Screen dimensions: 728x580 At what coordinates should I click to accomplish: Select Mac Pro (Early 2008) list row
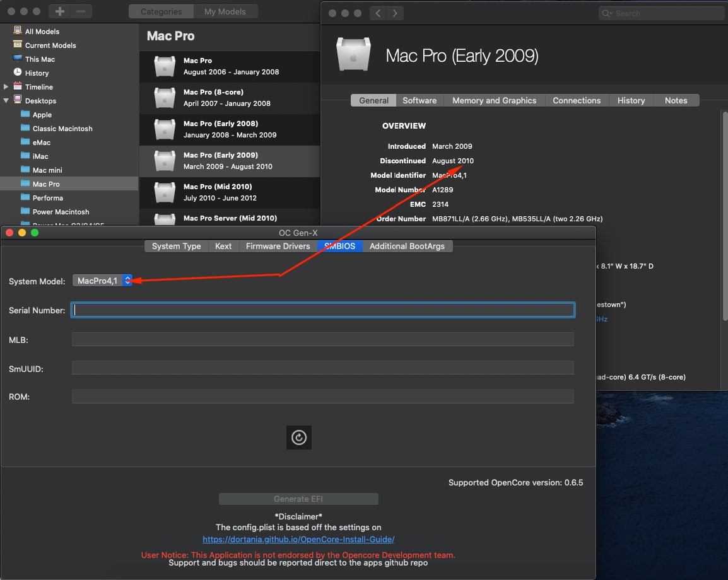[x=230, y=129]
